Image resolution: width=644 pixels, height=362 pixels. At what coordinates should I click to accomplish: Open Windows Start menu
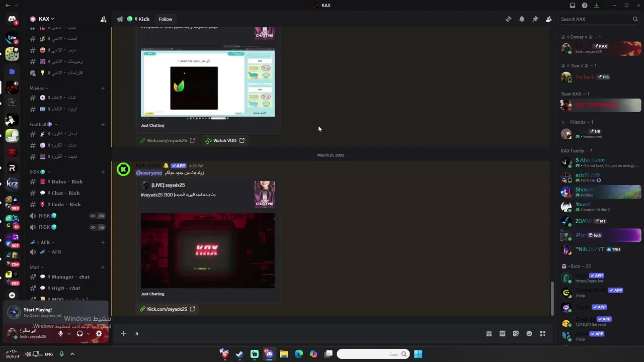coord(418,354)
